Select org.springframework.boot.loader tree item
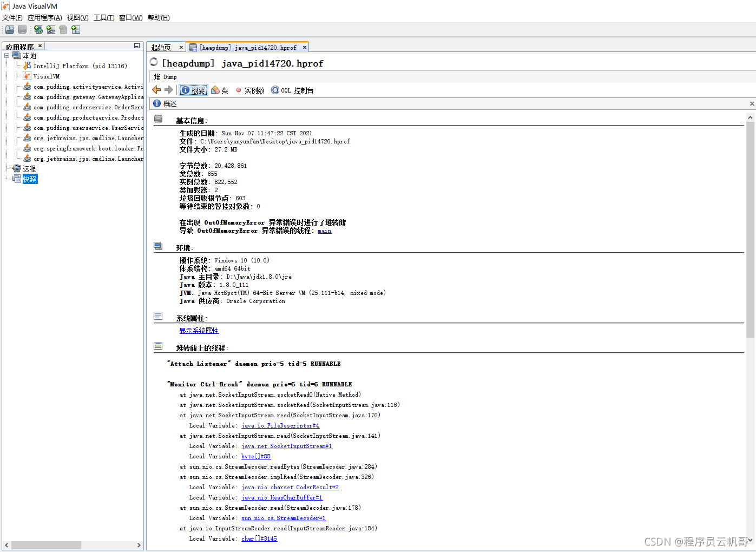The width and height of the screenshot is (756, 552). pyautogui.click(x=88, y=148)
